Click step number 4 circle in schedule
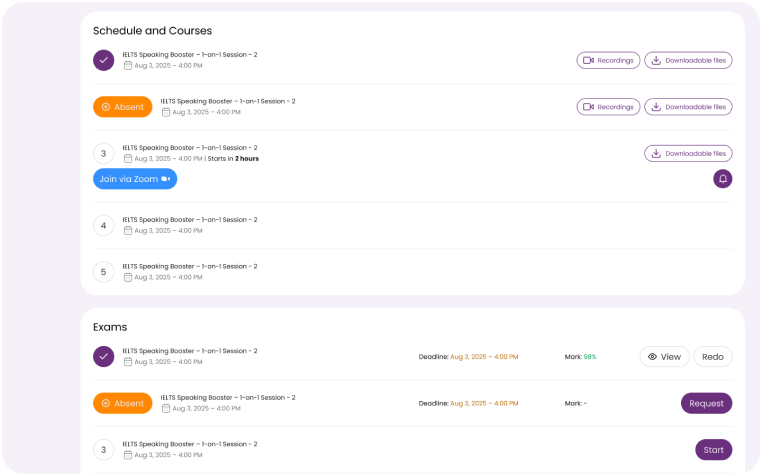762x476 pixels. click(x=103, y=225)
